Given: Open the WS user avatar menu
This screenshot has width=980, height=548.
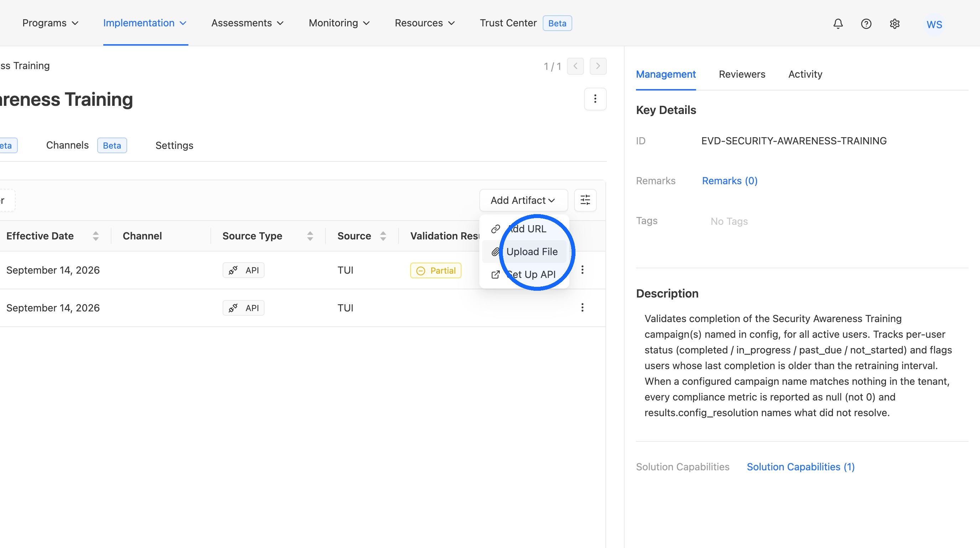Looking at the screenshot, I should coord(934,24).
